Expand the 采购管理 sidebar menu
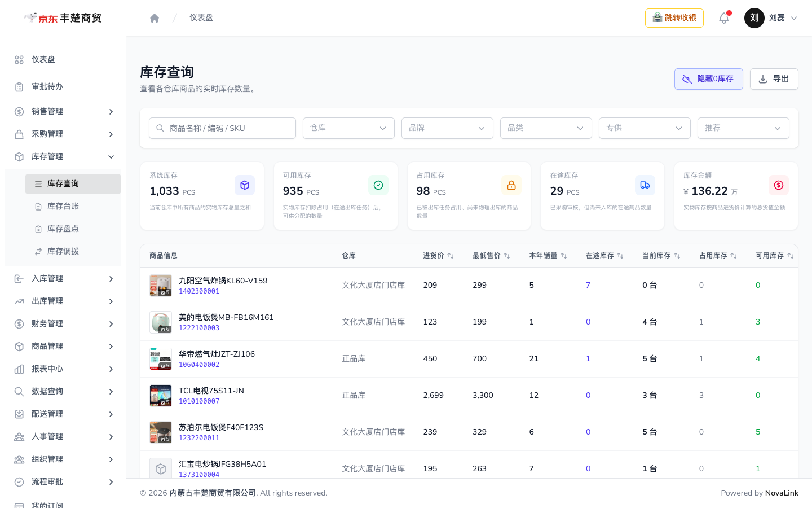The width and height of the screenshot is (812, 508). 63,134
